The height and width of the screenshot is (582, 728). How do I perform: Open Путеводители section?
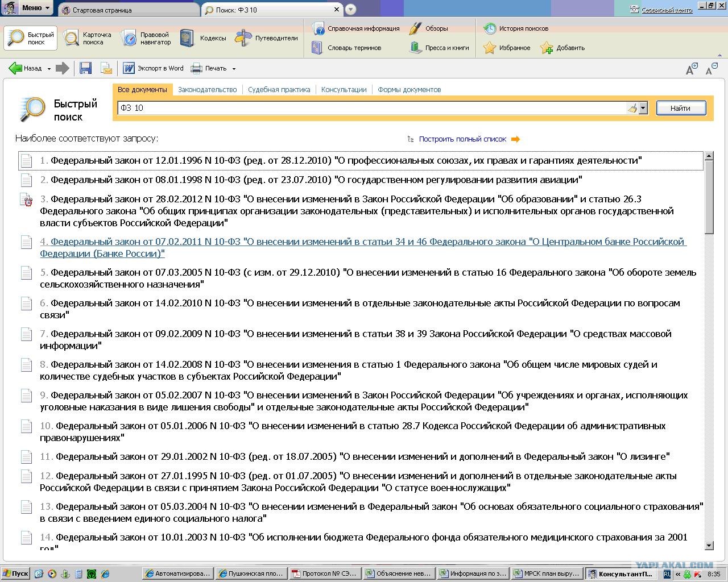click(267, 38)
